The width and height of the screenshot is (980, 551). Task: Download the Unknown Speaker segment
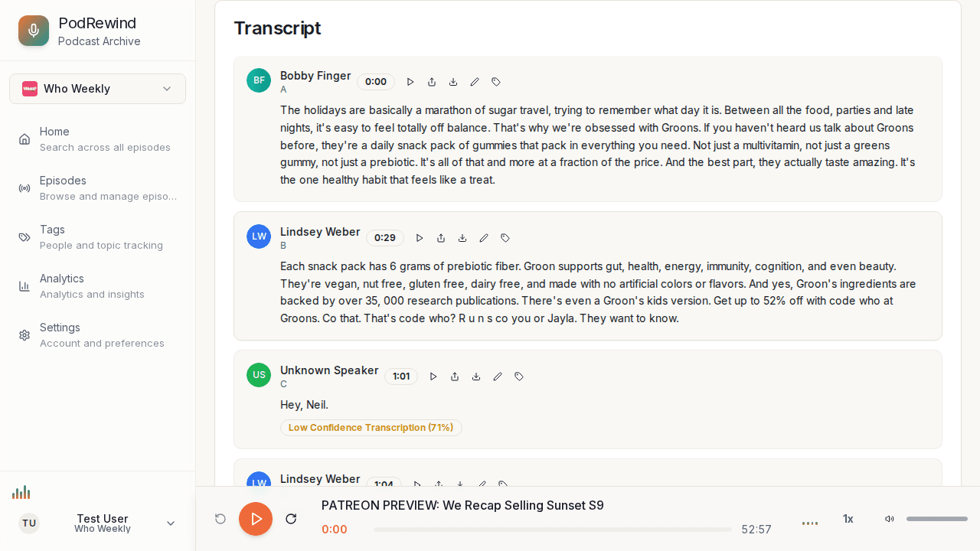476,377
